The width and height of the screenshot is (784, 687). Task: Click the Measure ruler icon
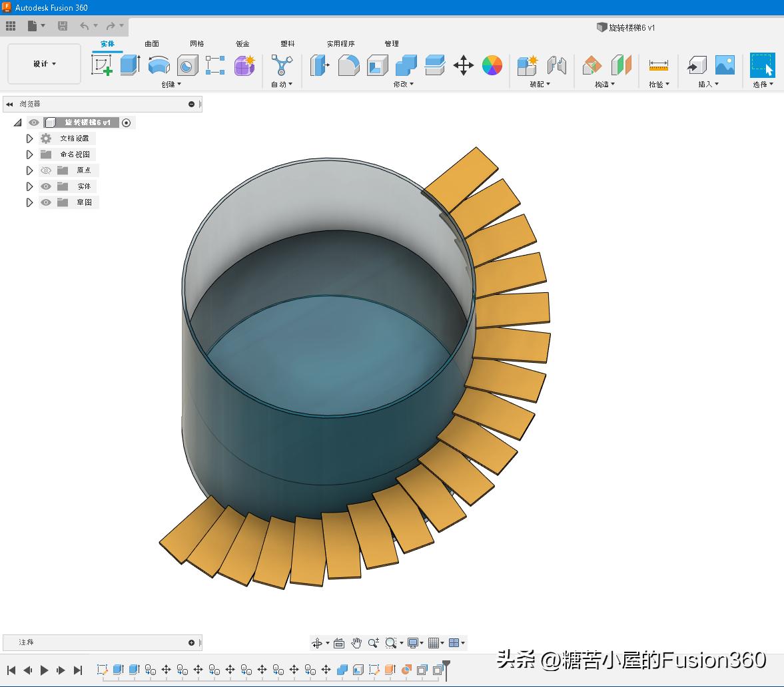(x=658, y=65)
